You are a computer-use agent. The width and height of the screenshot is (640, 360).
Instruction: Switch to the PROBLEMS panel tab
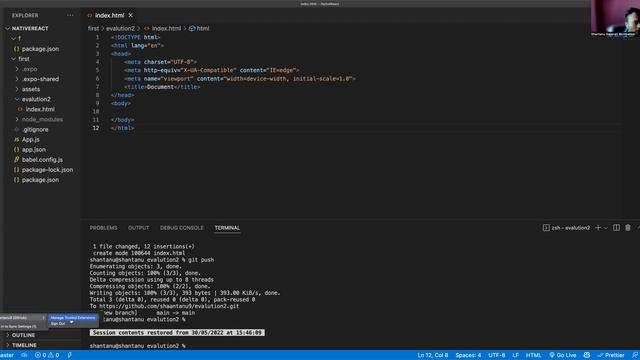click(103, 228)
